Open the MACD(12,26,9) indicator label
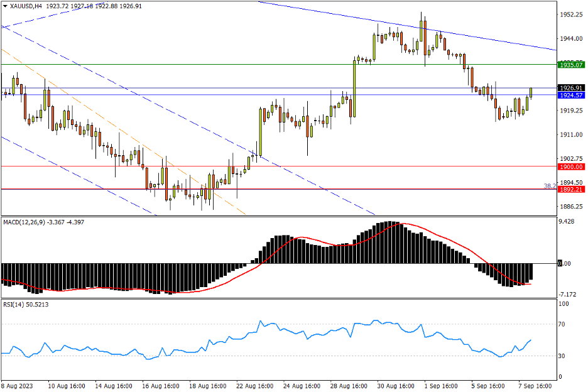 tap(28, 222)
